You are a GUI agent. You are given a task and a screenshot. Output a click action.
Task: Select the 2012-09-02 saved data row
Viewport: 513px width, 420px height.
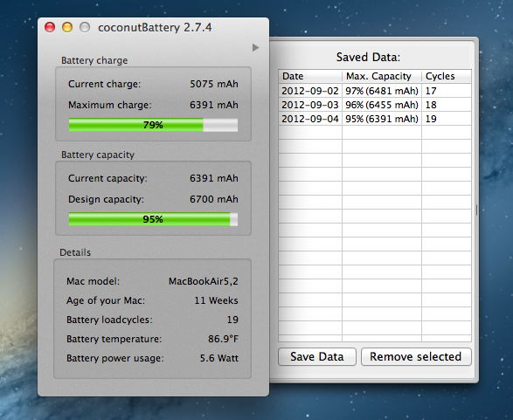(375, 91)
